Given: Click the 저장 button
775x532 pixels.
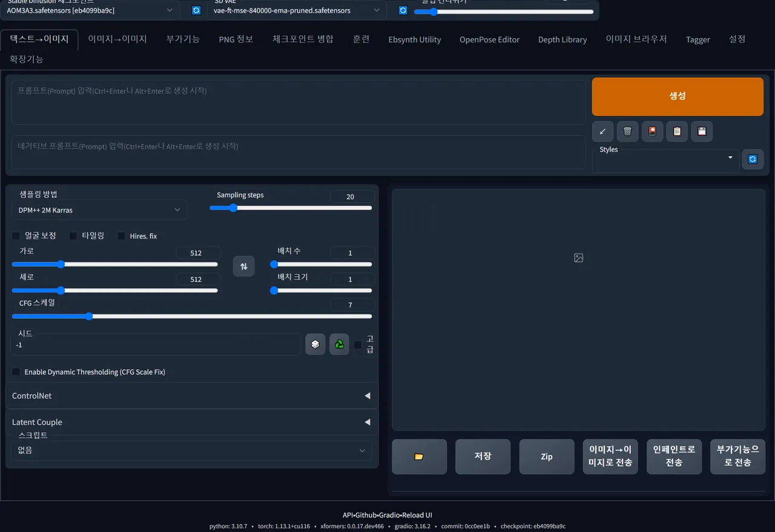Looking at the screenshot, I should [x=483, y=457].
